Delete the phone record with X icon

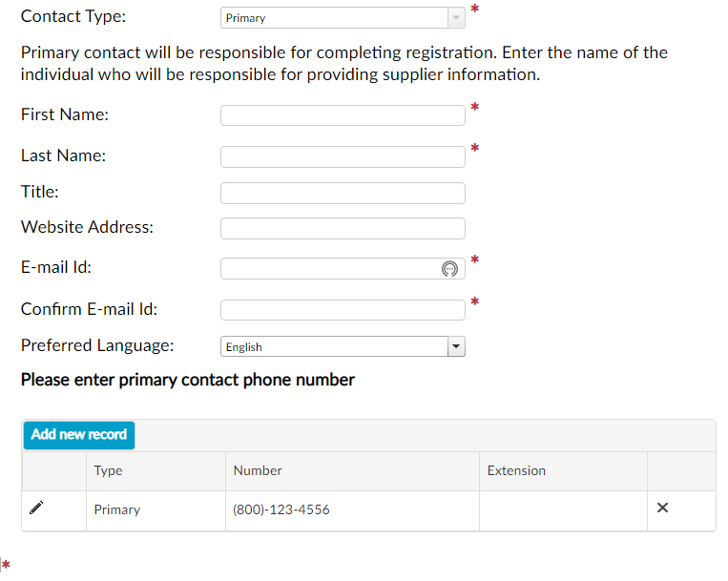(x=662, y=508)
